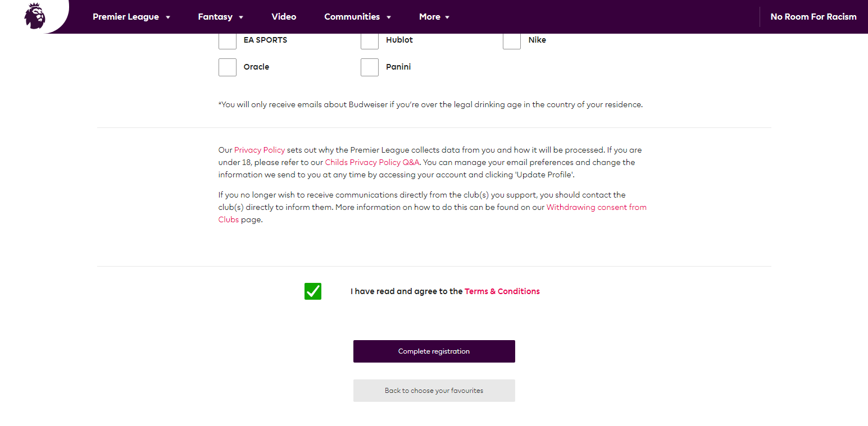Viewport: 868px width, 426px height.
Task: Check the Nike checkbox
Action: click(512, 40)
